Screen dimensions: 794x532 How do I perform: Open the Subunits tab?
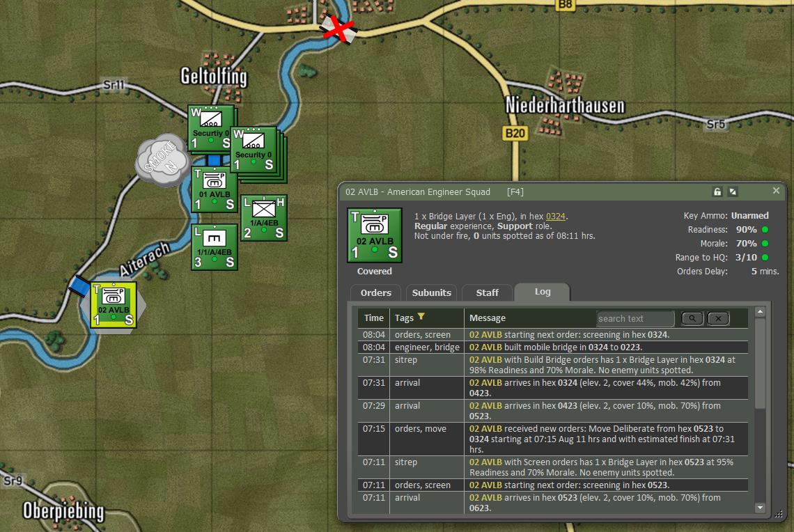click(x=431, y=292)
